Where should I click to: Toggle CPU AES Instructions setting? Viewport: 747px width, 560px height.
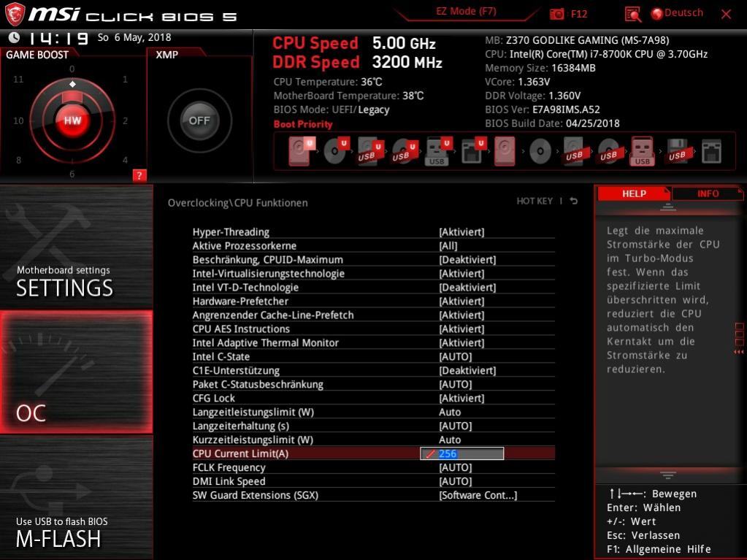[374, 329]
